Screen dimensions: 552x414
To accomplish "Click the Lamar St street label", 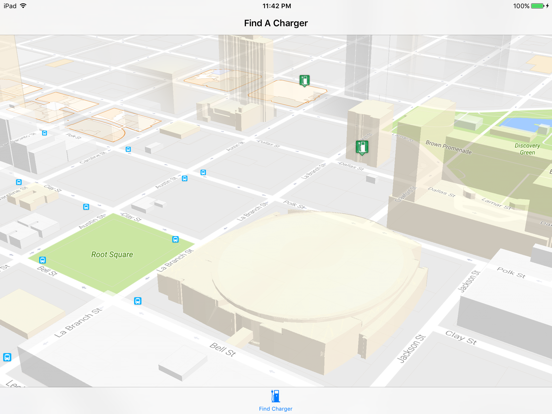I will pyautogui.click(x=497, y=203).
